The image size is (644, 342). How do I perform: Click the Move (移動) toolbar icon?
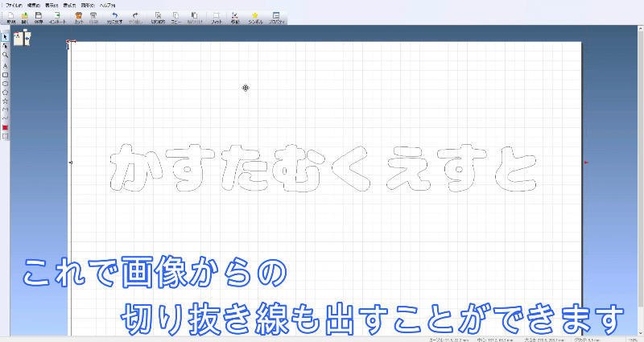pos(235,18)
